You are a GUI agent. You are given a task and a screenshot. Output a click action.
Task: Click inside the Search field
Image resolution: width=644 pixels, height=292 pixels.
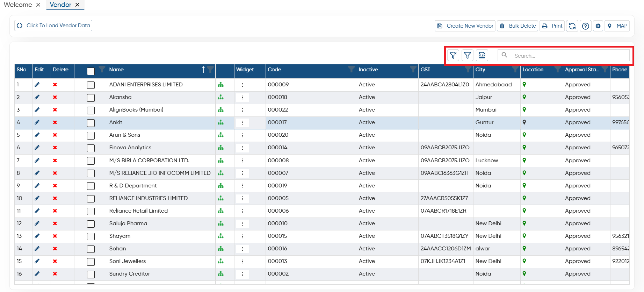point(570,56)
